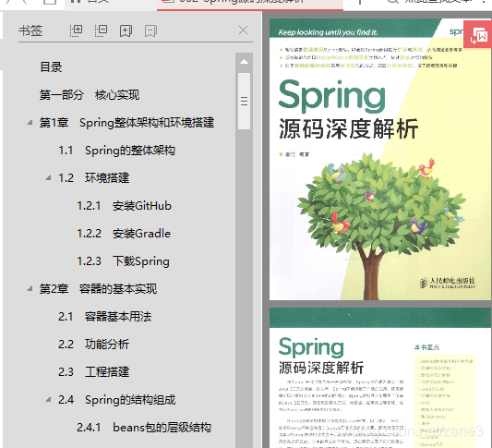Screen dimensions: 492x448
Task: Collapse the 第2章 容器的基本实现 node
Action: tap(30, 289)
